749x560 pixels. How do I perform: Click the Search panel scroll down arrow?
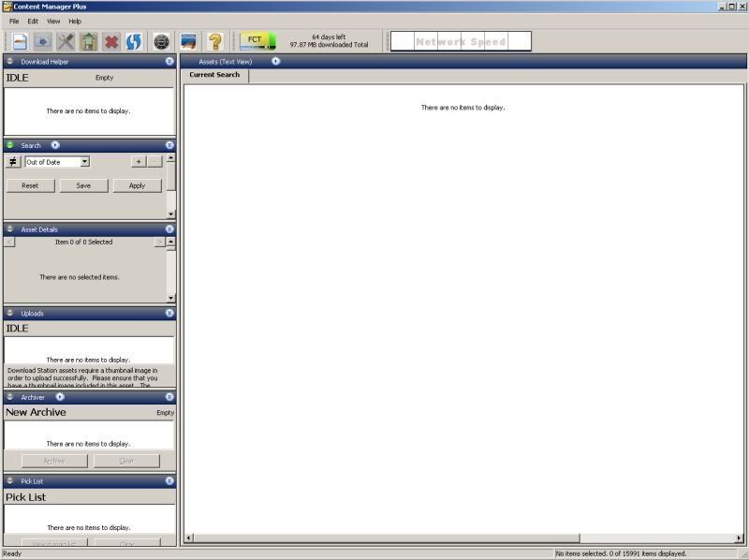[x=171, y=214]
